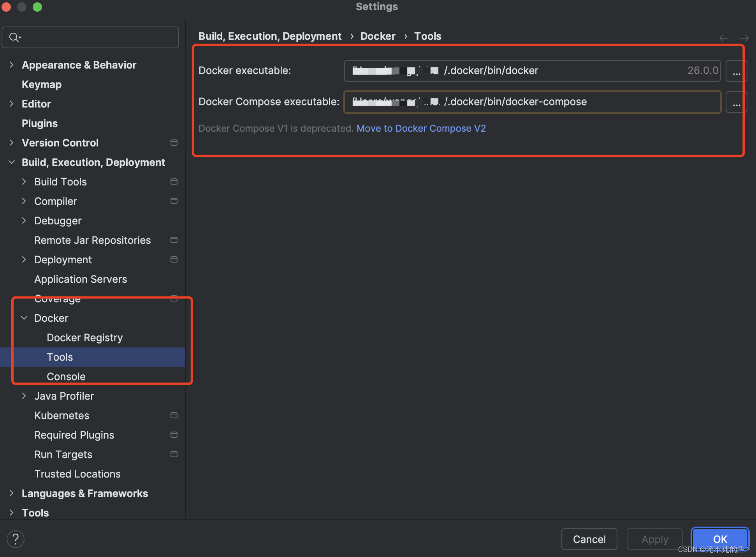Open Remote Jar Repositories settings
The image size is (756, 557).
(92, 240)
